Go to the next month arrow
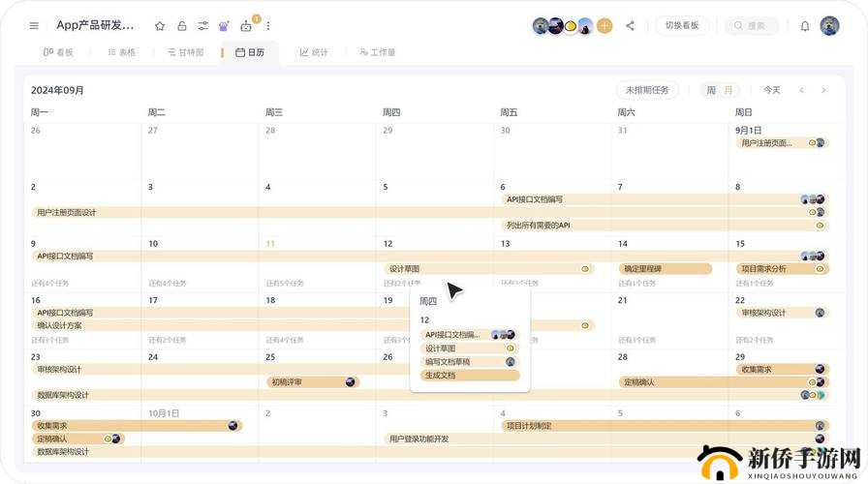The width and height of the screenshot is (868, 484). click(823, 90)
